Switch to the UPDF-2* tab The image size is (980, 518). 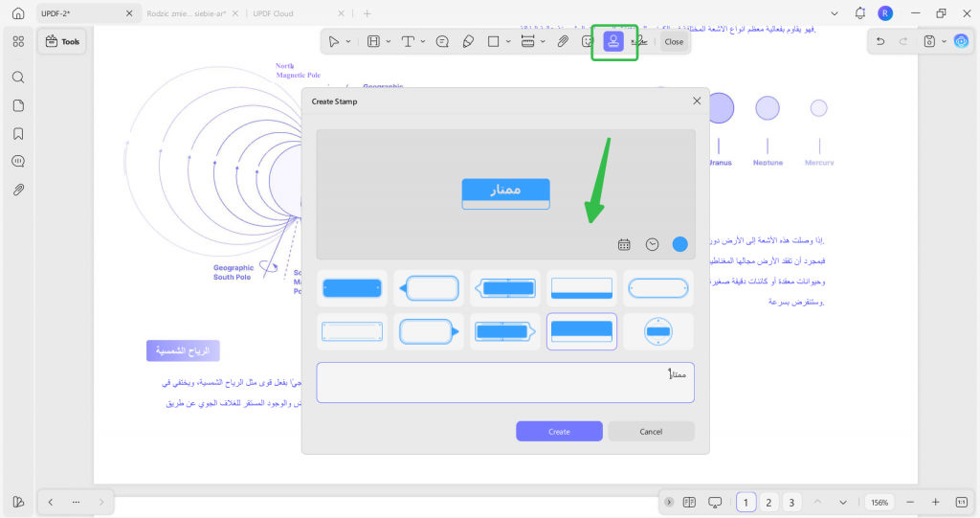87,13
